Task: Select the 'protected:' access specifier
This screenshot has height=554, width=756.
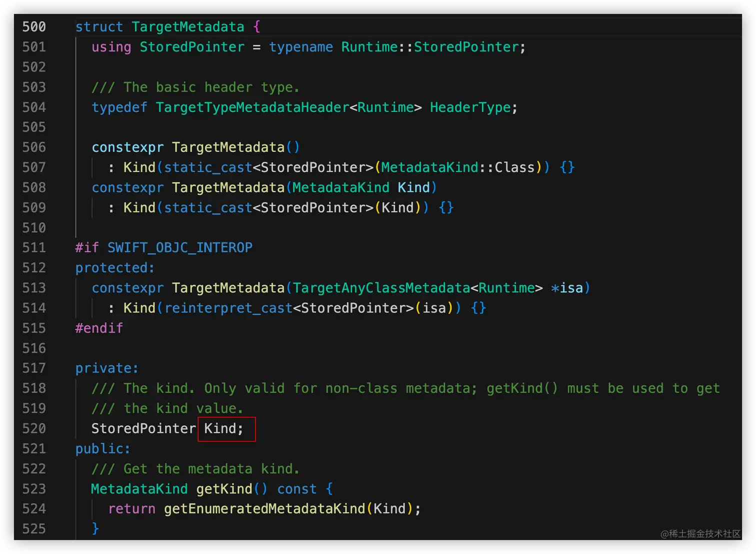Action: click(x=114, y=268)
